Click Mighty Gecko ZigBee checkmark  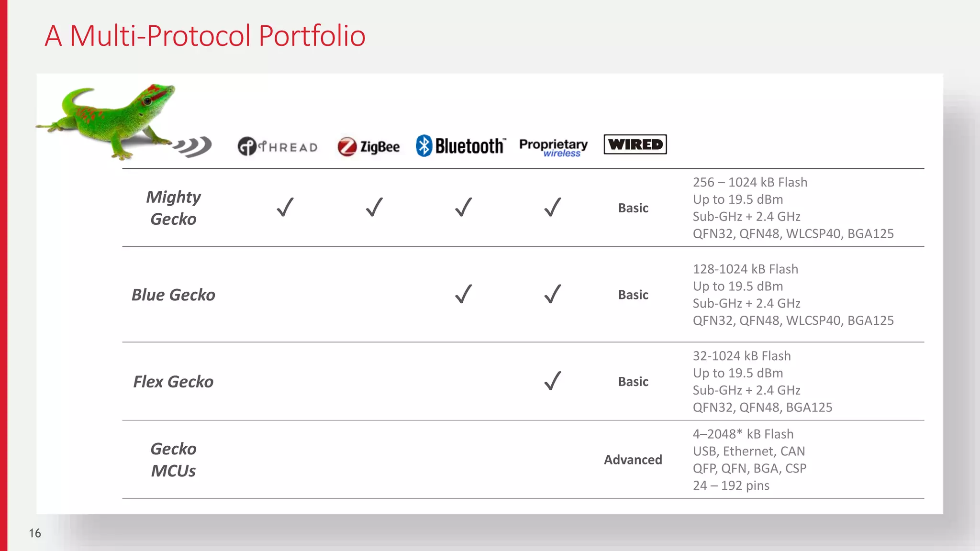[374, 207]
